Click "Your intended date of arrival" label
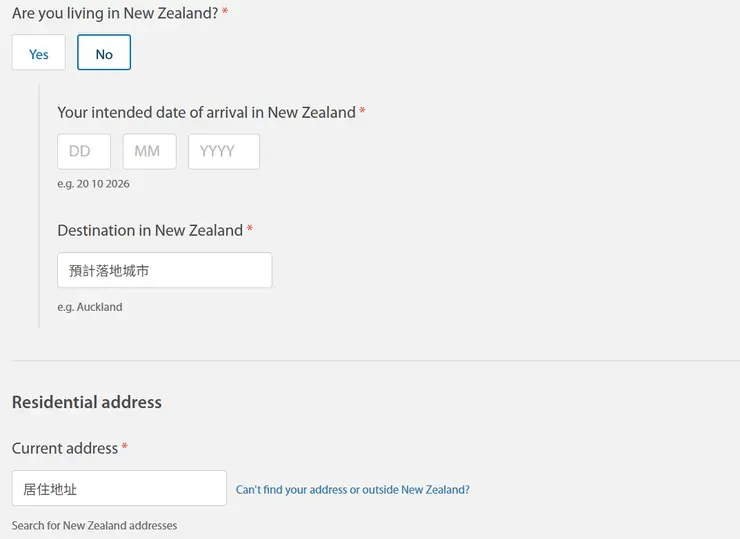The height and width of the screenshot is (539, 740). click(206, 112)
